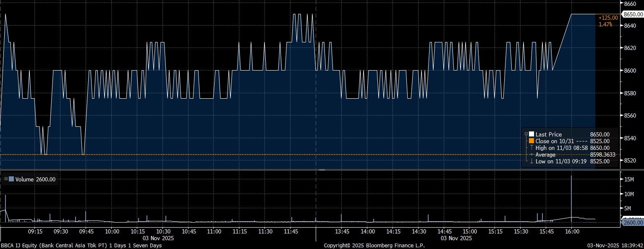644x249 pixels.
Task: Click the Average line marker icon
Action: [531, 155]
